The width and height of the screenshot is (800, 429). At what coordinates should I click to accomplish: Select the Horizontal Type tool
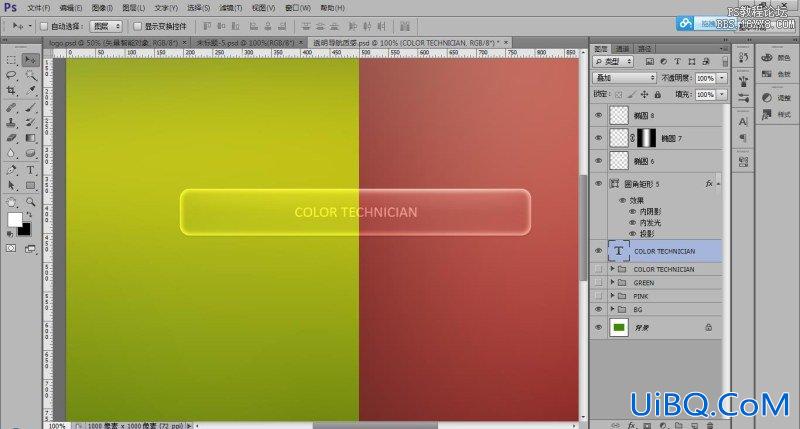31,170
